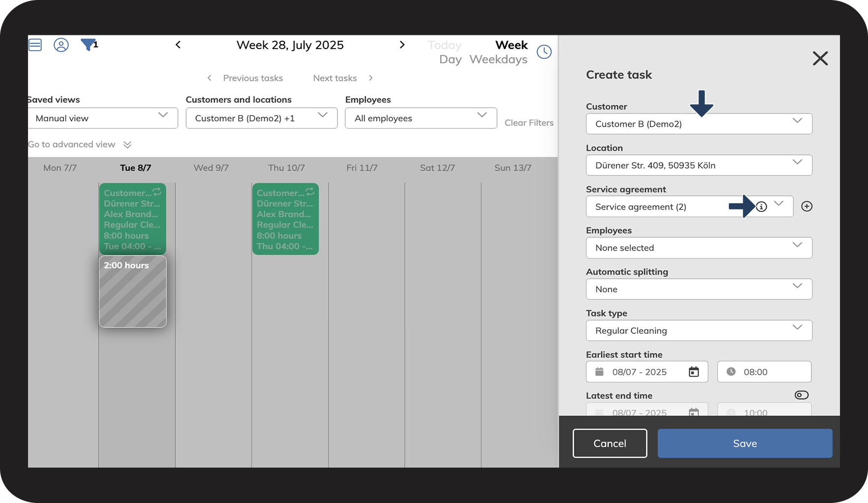Image resolution: width=868 pixels, height=503 pixels.
Task: Open the Task type dropdown
Action: tap(699, 330)
